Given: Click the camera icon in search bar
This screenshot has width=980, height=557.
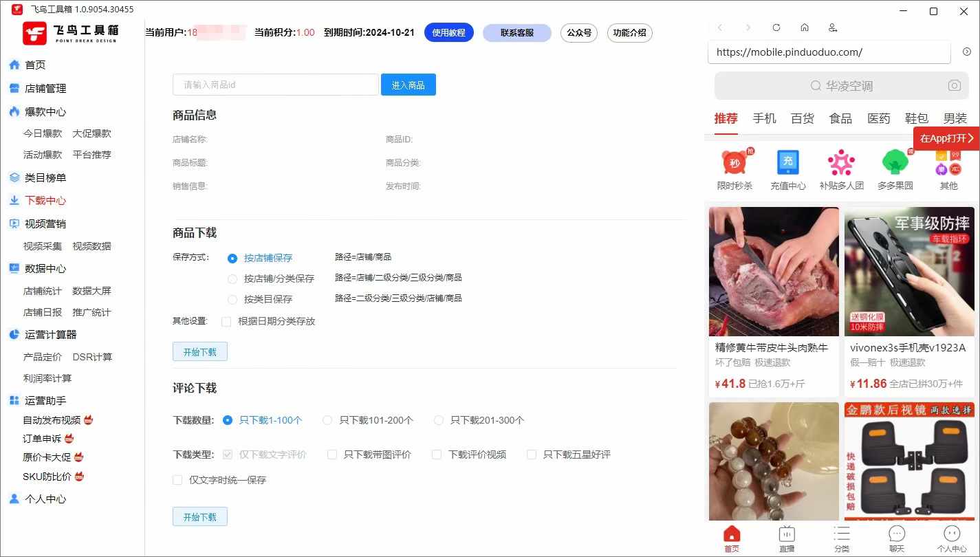Looking at the screenshot, I should coord(954,86).
